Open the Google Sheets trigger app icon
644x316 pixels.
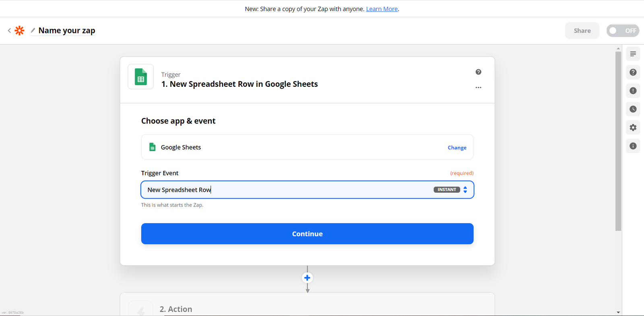pyautogui.click(x=140, y=77)
